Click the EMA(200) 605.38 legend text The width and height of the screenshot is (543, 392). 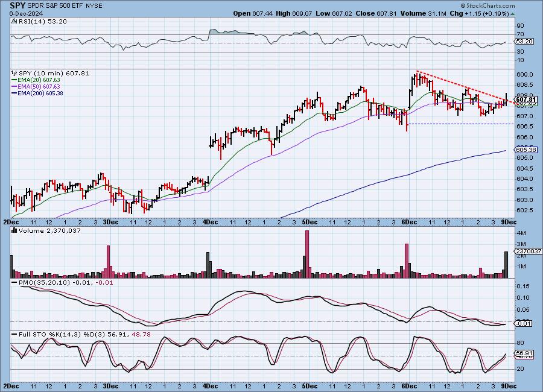[x=40, y=93]
